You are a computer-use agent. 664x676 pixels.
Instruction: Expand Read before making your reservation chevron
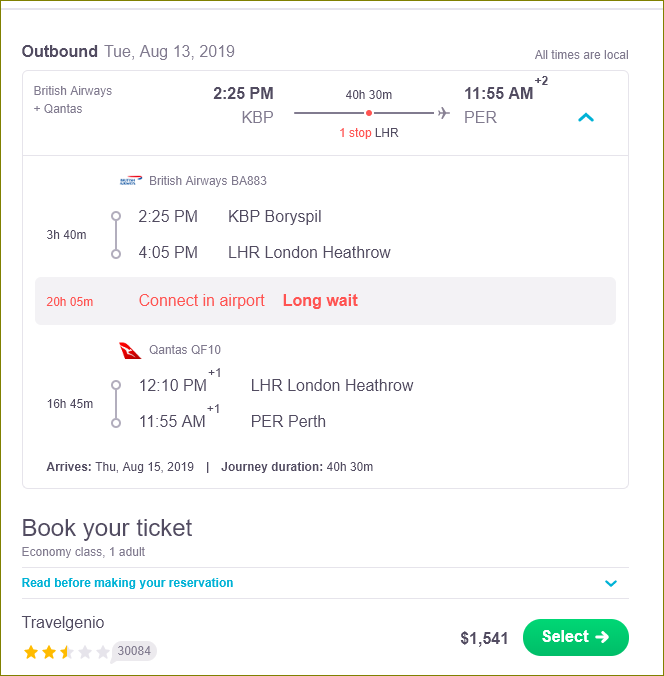tap(611, 583)
